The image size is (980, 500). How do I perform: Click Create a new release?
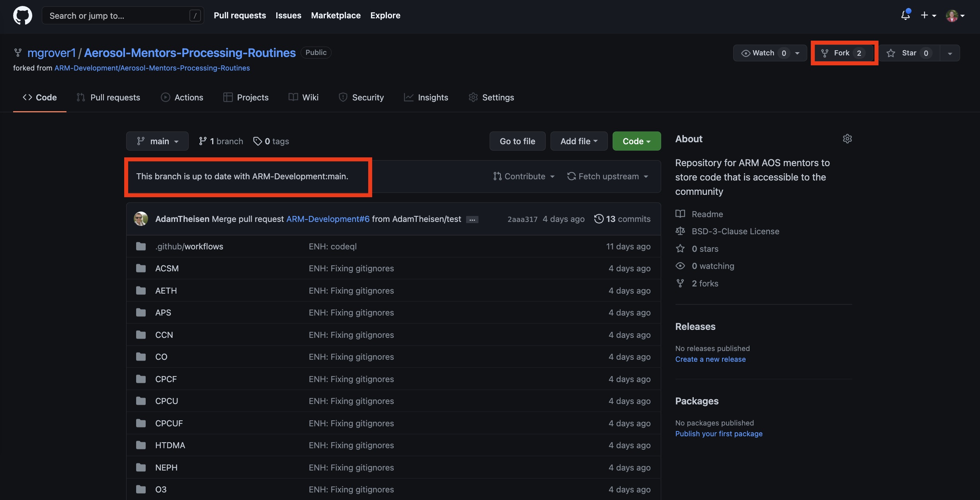click(710, 359)
